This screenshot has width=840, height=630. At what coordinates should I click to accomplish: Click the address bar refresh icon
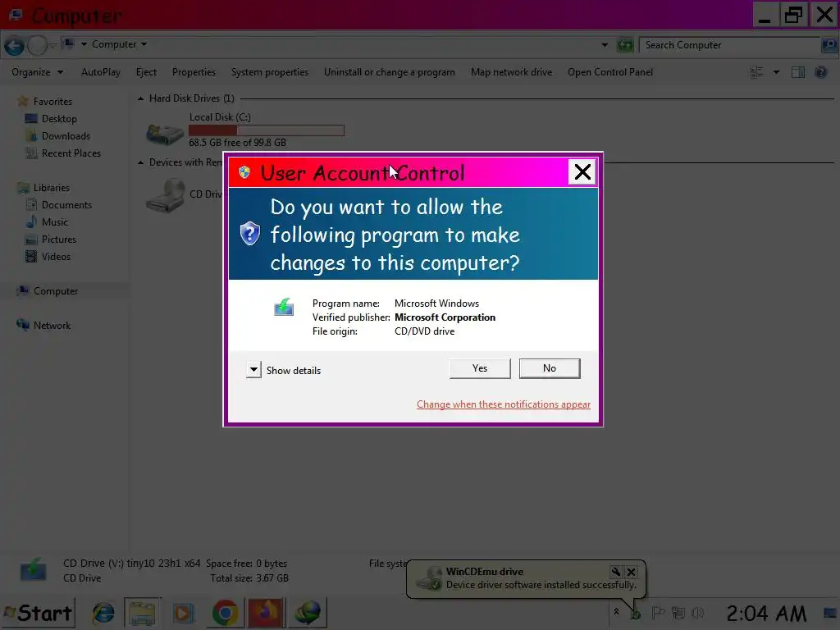pyautogui.click(x=625, y=45)
